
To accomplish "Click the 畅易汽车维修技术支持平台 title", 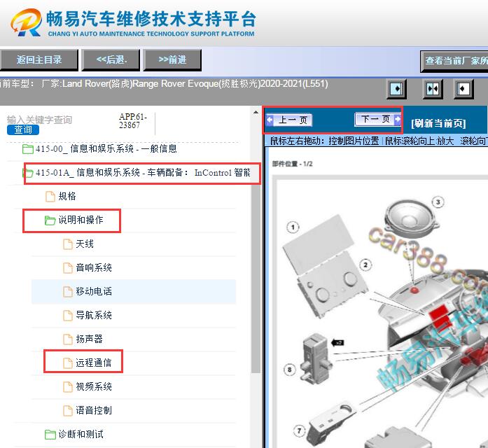I will coord(151,19).
